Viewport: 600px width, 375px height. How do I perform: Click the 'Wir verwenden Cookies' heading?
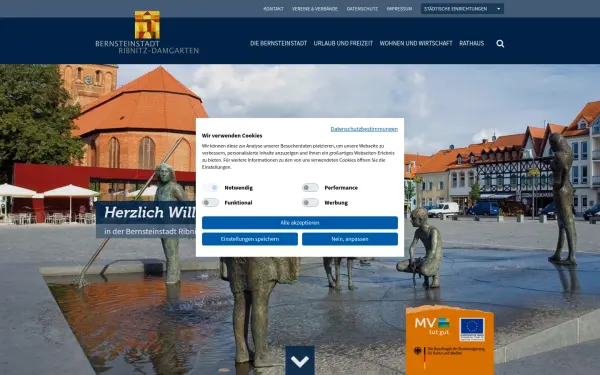coord(232,135)
